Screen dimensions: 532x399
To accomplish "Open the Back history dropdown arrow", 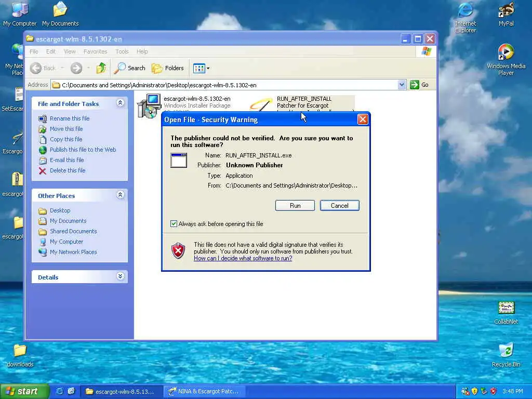I will tap(62, 68).
